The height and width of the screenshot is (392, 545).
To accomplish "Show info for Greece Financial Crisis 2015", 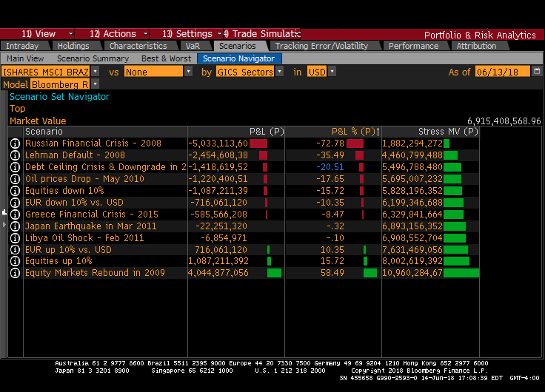I will tap(15, 214).
